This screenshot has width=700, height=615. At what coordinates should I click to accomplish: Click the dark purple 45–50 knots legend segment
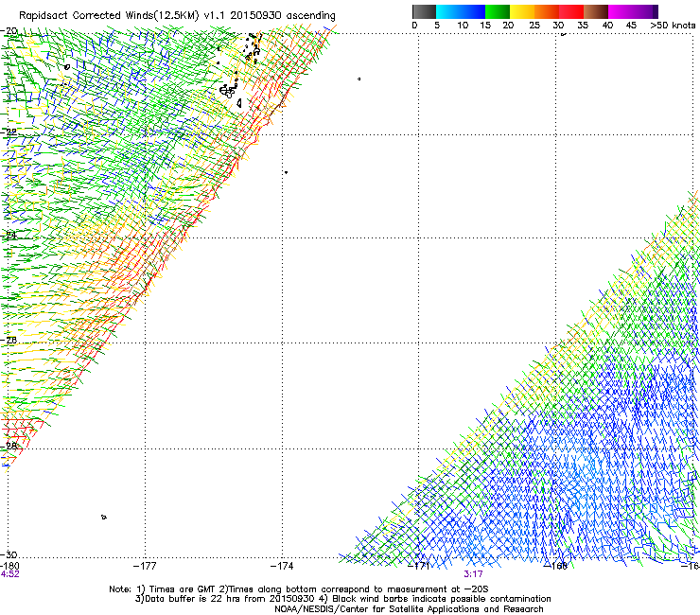(645, 11)
